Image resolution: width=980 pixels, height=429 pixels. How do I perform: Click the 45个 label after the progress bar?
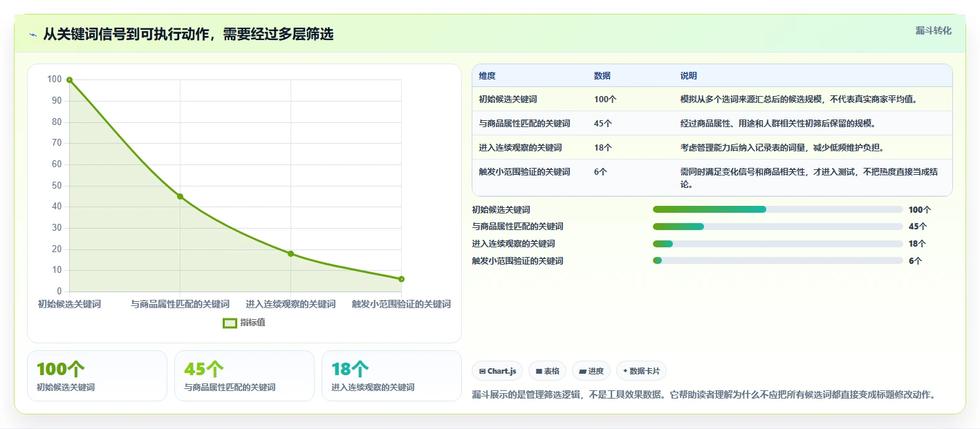917,227
